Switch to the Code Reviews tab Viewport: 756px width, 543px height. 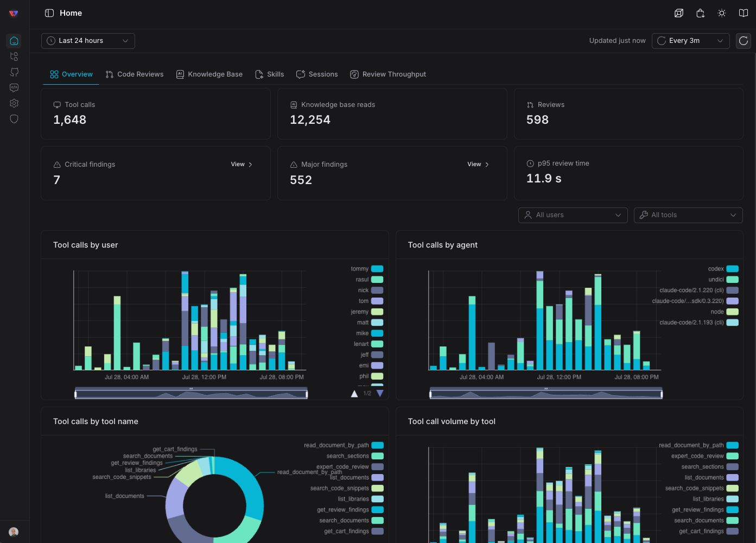(x=135, y=74)
